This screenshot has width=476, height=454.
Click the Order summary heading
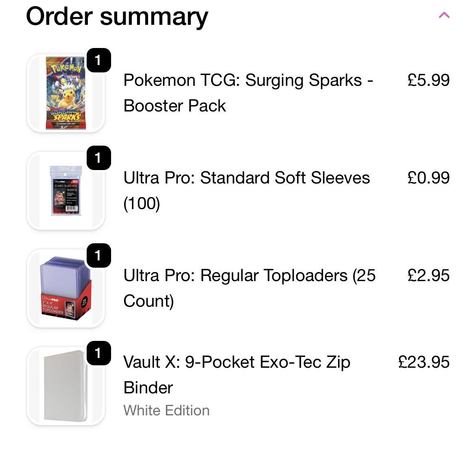(117, 17)
